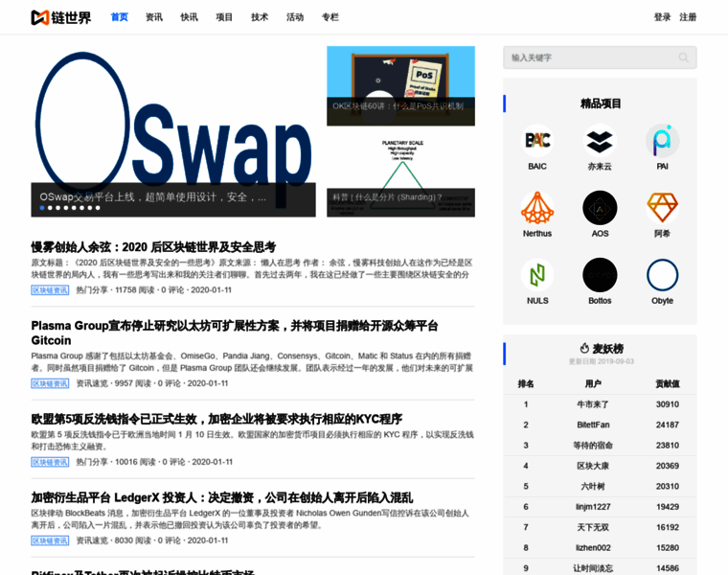
Task: Click ranked user 让时间淡忘
Action: (x=593, y=568)
